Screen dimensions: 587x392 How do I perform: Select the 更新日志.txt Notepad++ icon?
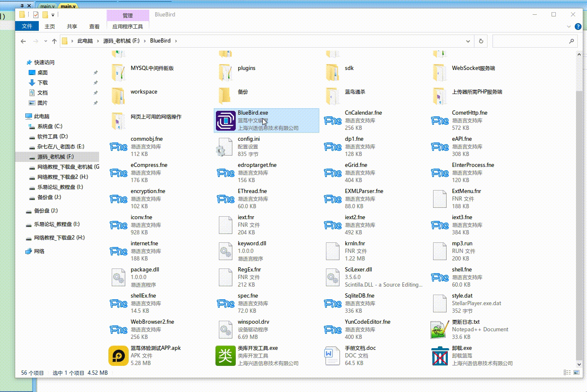pyautogui.click(x=440, y=330)
